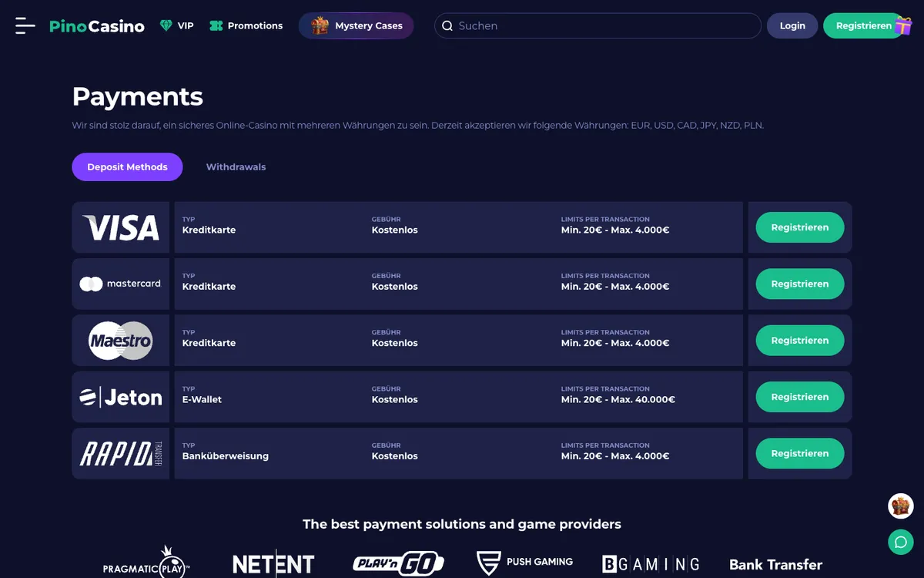Select the Deposit Methods tab

click(x=127, y=167)
